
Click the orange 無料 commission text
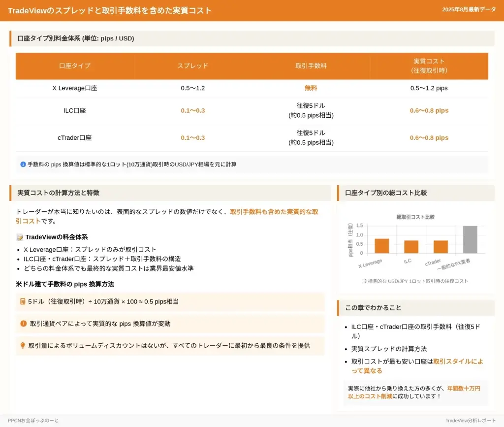pyautogui.click(x=311, y=88)
